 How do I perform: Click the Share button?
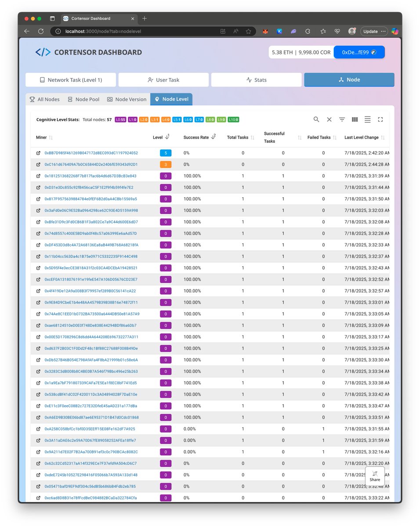375,476
